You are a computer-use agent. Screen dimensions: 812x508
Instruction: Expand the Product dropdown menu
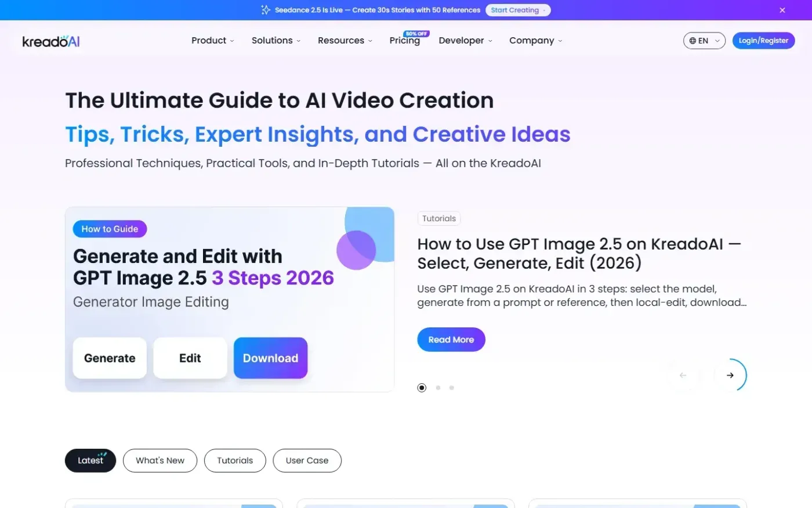point(213,41)
